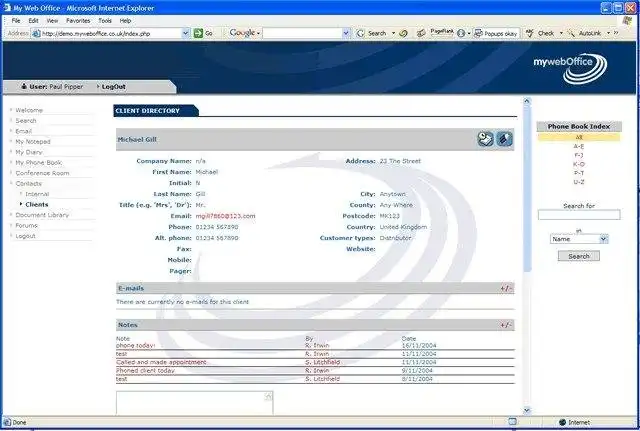Viewport: 640px width, 431px height.
Task: Click the Windows flag throbber icon
Action: [x=628, y=20]
